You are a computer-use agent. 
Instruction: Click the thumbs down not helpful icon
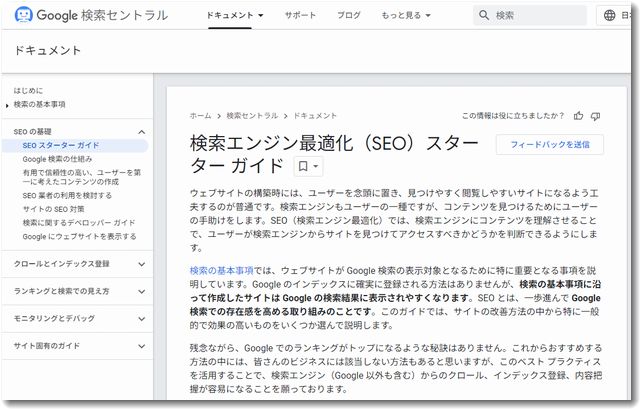596,116
